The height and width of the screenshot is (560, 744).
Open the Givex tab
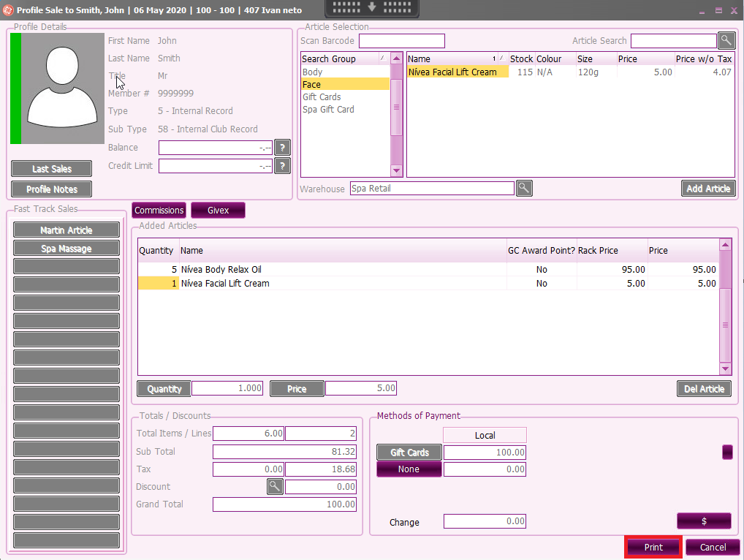(x=219, y=211)
